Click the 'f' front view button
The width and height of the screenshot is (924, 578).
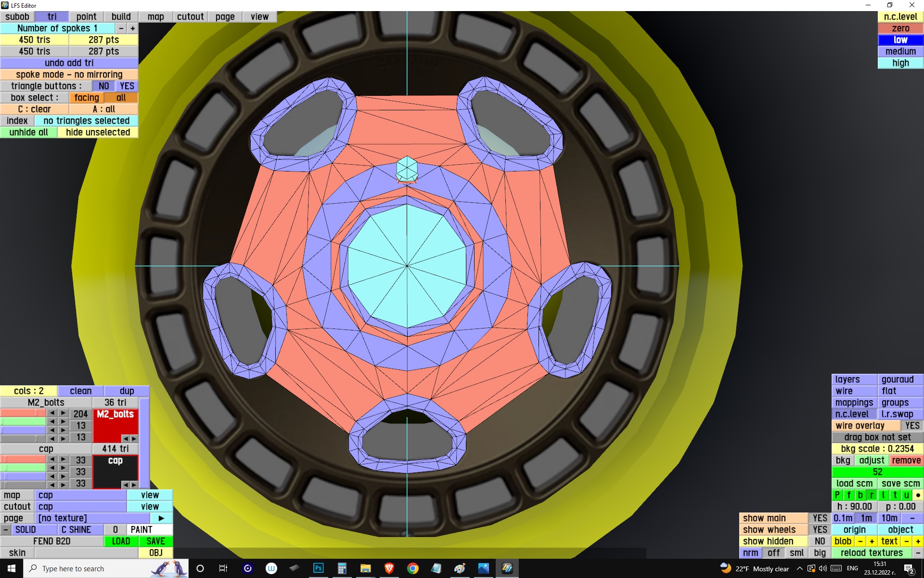pos(849,495)
